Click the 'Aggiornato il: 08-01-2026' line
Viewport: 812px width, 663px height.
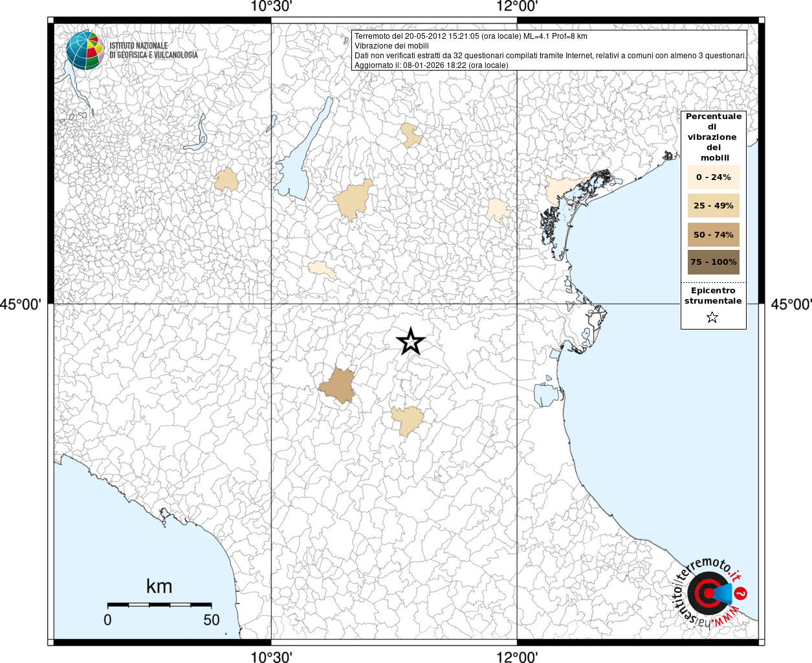click(x=431, y=65)
